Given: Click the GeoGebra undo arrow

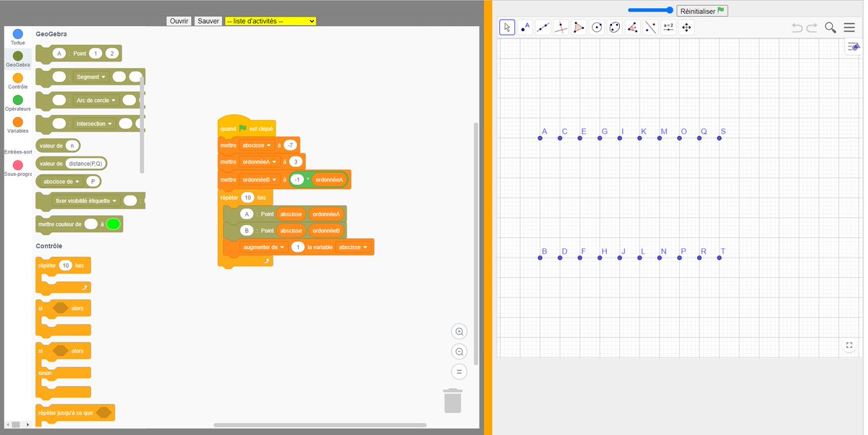Looking at the screenshot, I should tap(797, 28).
